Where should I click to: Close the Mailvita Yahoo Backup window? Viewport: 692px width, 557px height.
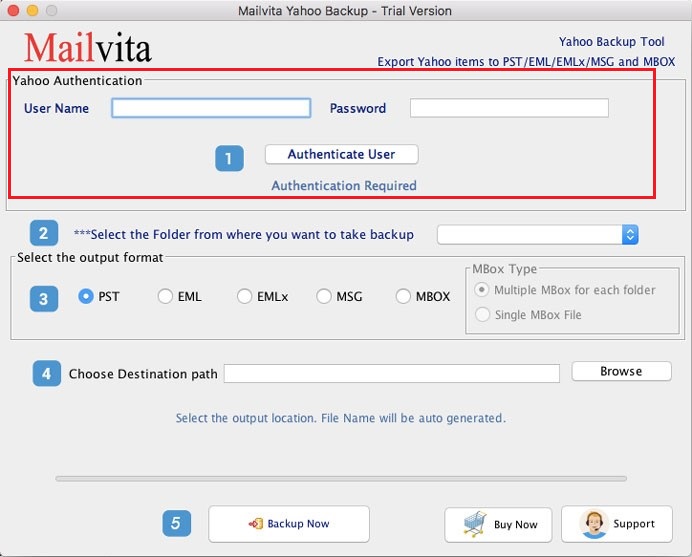[13, 10]
